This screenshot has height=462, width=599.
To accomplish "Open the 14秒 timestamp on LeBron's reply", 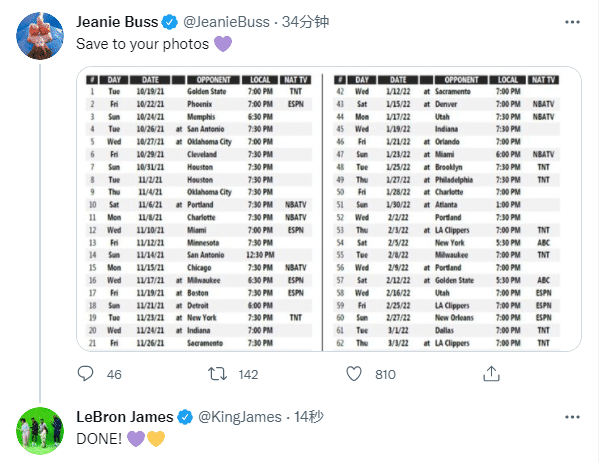I will 309,417.
